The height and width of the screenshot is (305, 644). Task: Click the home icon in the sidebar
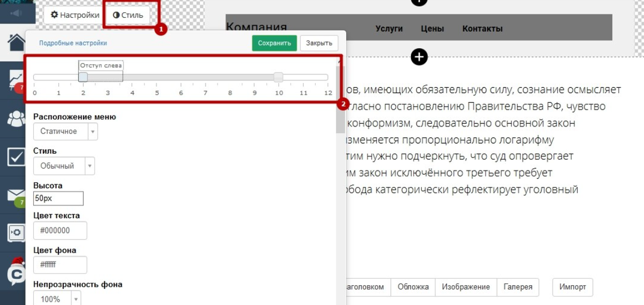[x=16, y=42]
